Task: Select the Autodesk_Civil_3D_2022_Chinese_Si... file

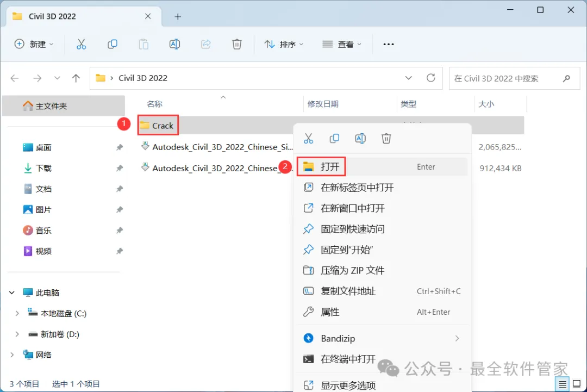Action: click(217, 147)
